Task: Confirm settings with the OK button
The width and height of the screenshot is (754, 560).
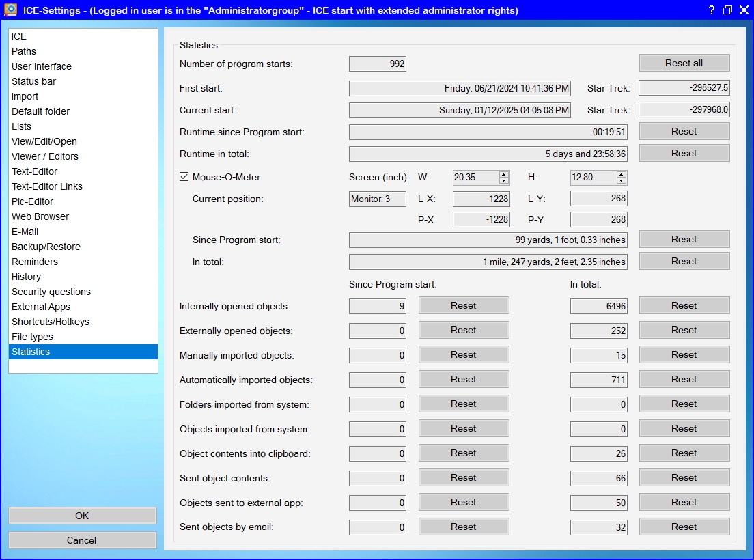Action: 82,516
